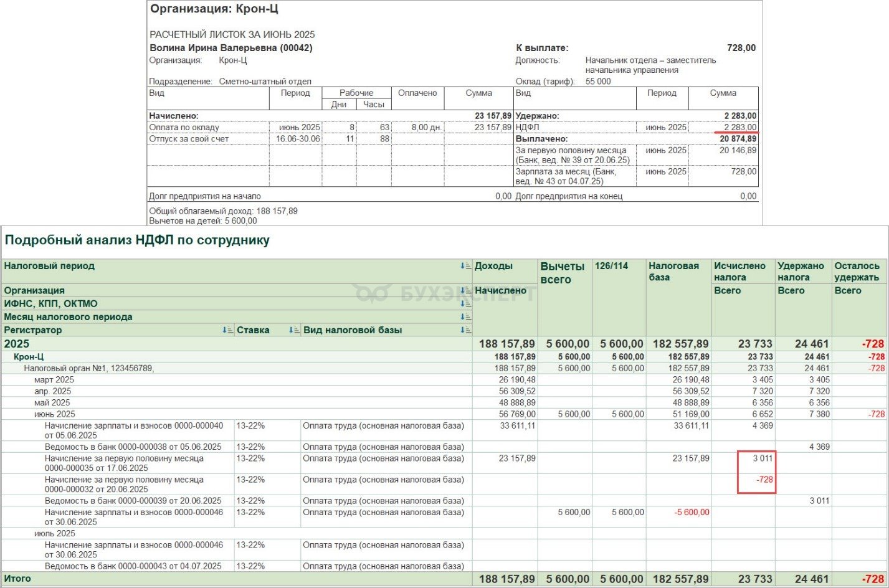Click Вычетов на детей: 5 600,00 line
The width and height of the screenshot is (889, 588).
(202, 220)
